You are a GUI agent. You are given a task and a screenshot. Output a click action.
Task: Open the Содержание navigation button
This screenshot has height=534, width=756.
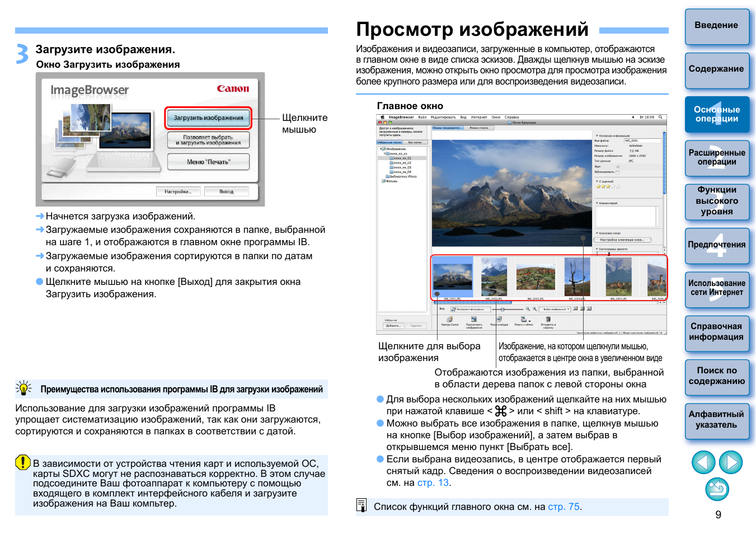717,70
